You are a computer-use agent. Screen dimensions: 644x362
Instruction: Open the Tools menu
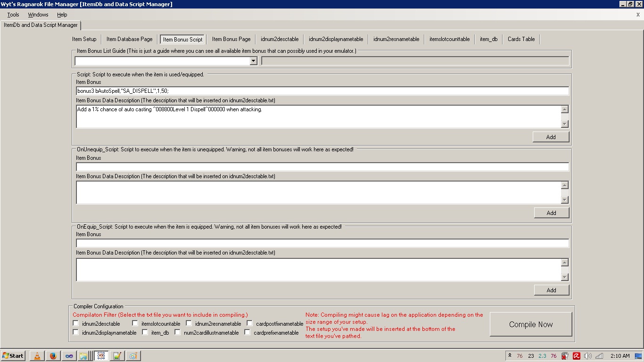click(13, 15)
